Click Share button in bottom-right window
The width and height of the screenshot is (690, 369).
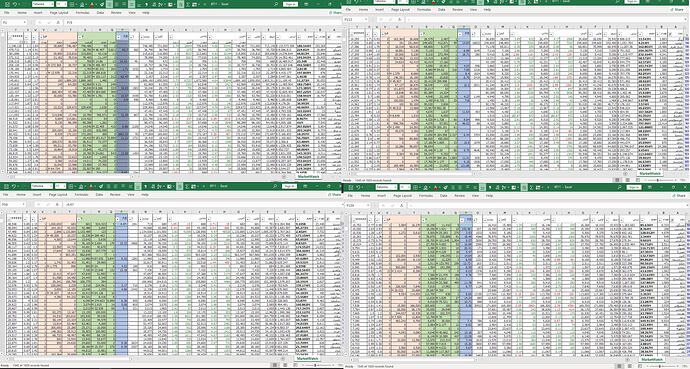(x=679, y=196)
